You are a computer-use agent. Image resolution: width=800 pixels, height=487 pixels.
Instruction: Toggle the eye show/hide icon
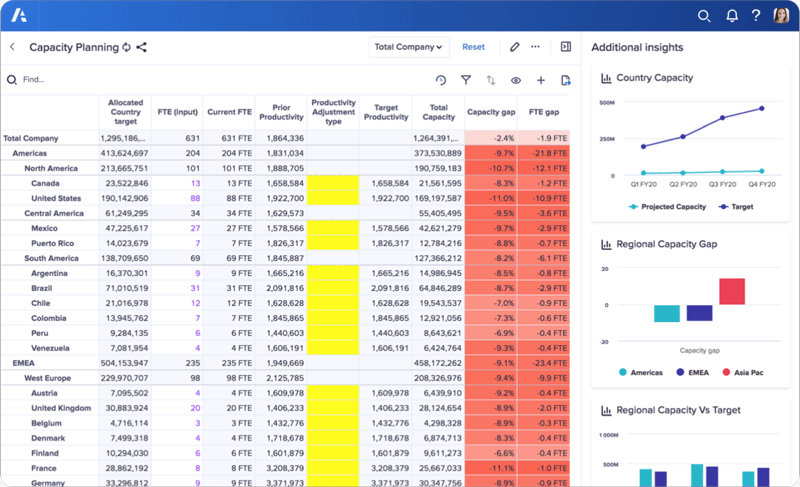516,80
